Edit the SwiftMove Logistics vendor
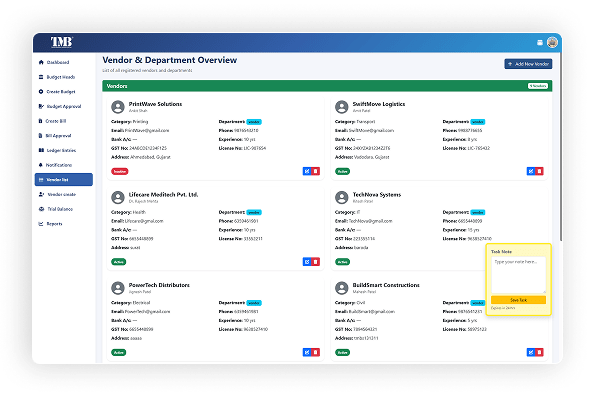The height and width of the screenshot is (396, 591). pyautogui.click(x=531, y=171)
